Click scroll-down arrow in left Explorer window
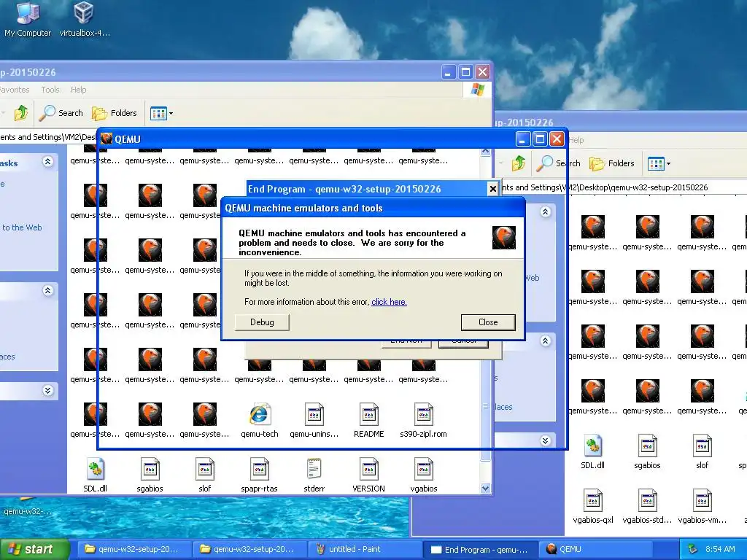The height and width of the screenshot is (560, 747). (485, 488)
